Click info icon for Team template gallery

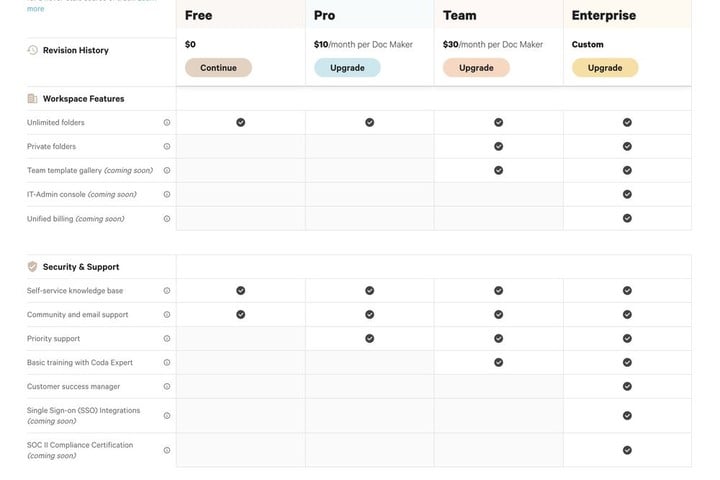click(167, 170)
